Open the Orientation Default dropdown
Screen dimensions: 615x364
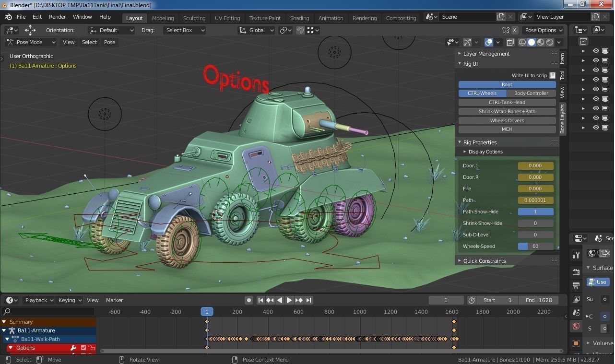pos(111,30)
